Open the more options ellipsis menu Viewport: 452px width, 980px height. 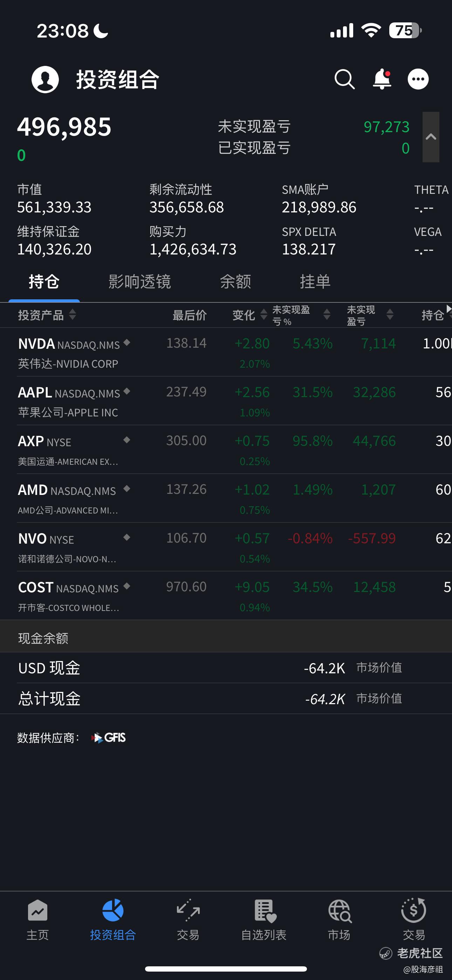tap(418, 80)
